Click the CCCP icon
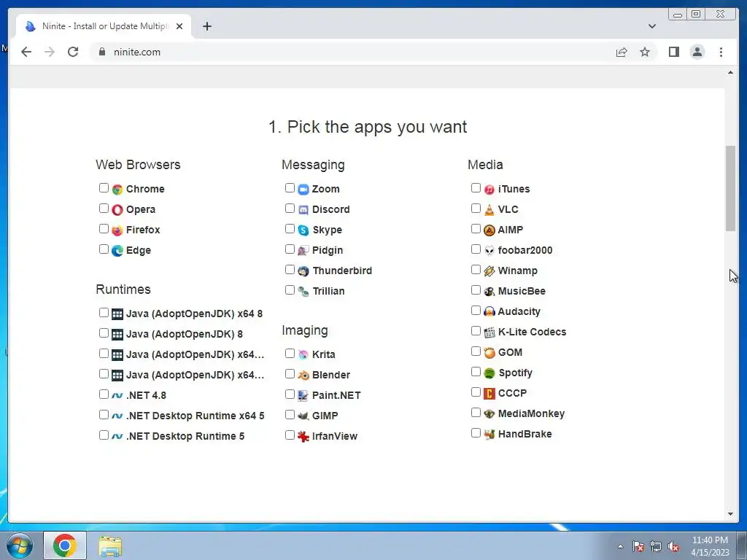Image resolution: width=747 pixels, height=560 pixels. pos(489,394)
